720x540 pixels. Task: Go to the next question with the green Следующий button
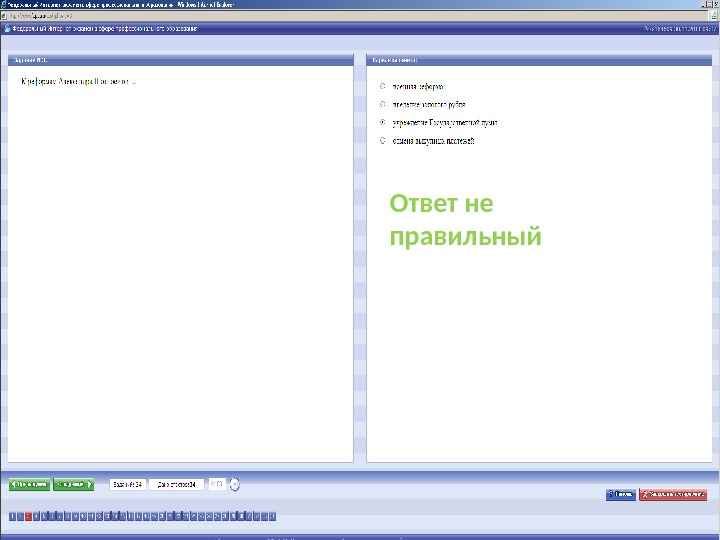tap(73, 484)
